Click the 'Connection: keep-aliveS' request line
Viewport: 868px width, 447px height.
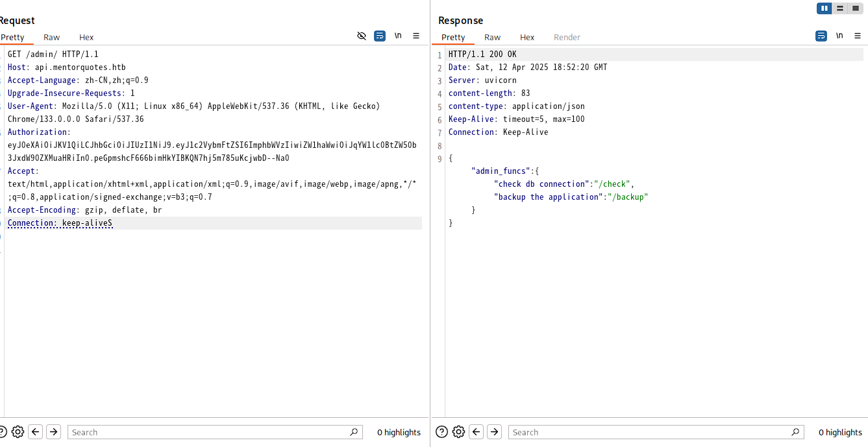point(60,223)
